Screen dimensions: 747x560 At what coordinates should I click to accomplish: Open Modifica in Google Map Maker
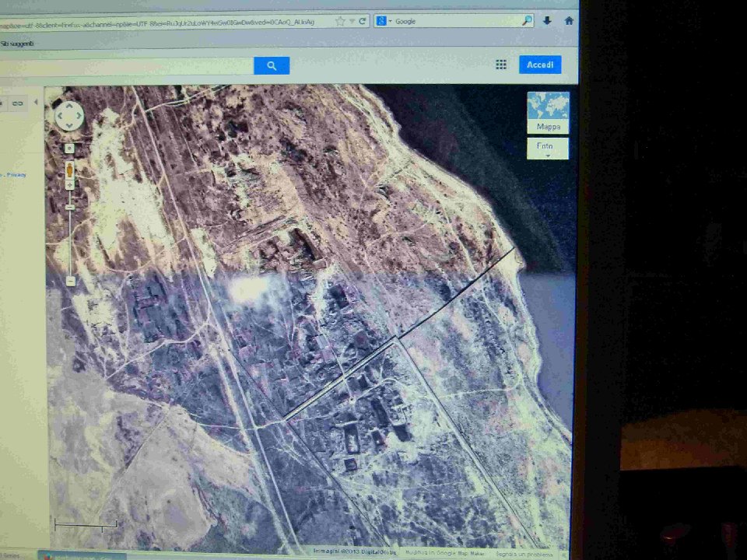(x=445, y=553)
